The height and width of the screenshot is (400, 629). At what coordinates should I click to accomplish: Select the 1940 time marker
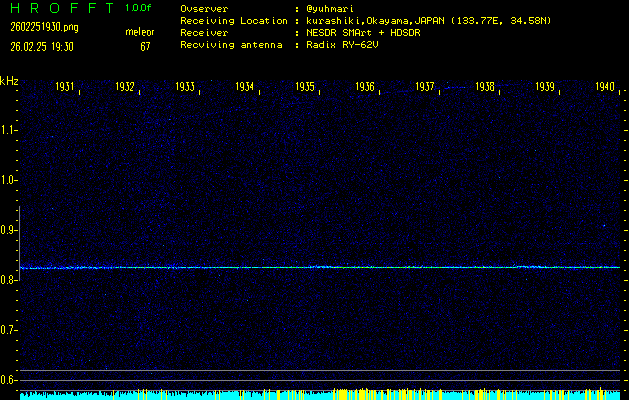coord(604,88)
